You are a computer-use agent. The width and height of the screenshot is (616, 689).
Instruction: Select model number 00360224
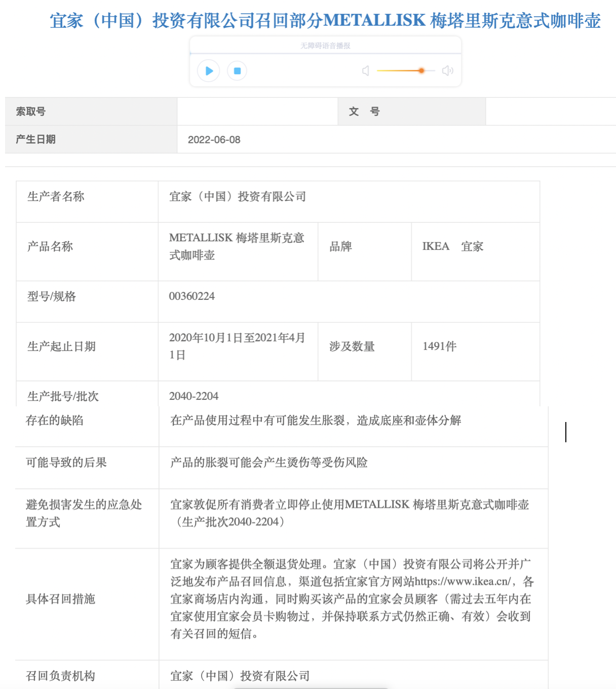(x=192, y=296)
